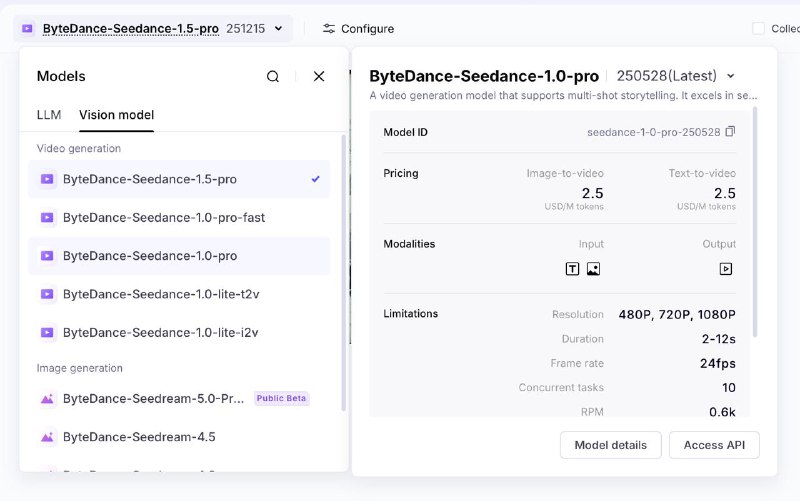Viewport: 800px width, 501px height.
Task: Choose ByteDance-Seedance-1.5-pro in the model list
Action: [179, 179]
